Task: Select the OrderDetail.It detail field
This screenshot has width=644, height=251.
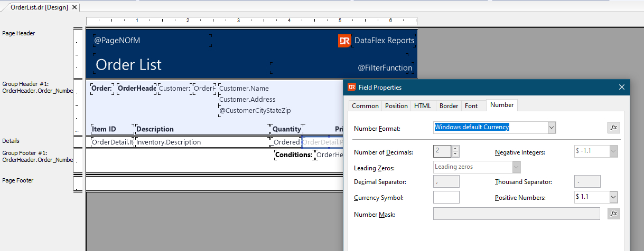Action: coord(113,142)
